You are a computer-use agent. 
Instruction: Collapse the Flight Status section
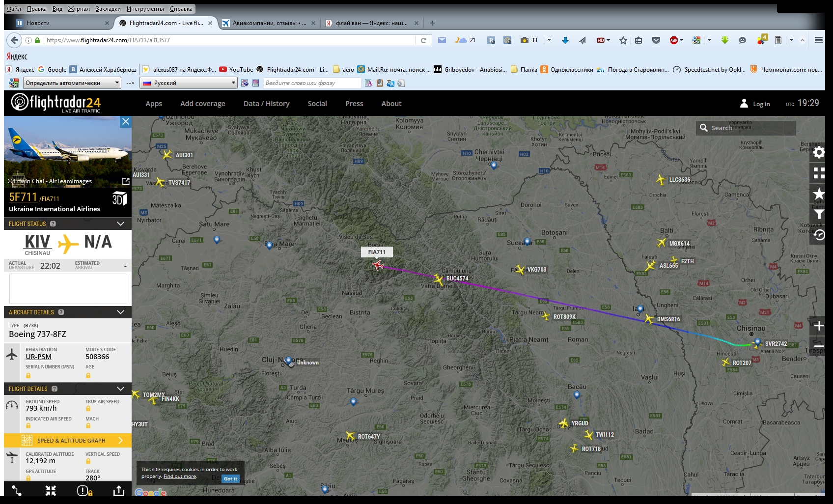coord(120,224)
